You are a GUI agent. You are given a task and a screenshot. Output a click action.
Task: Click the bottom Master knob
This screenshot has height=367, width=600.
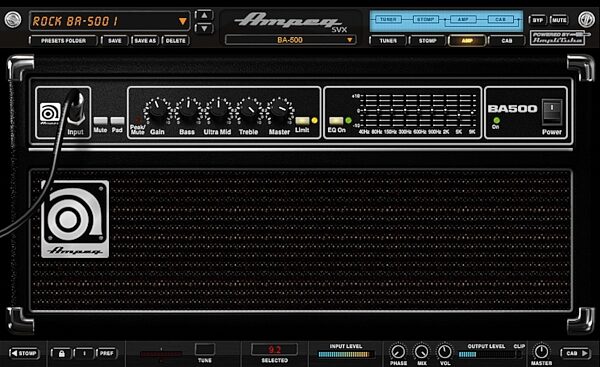[x=541, y=352]
